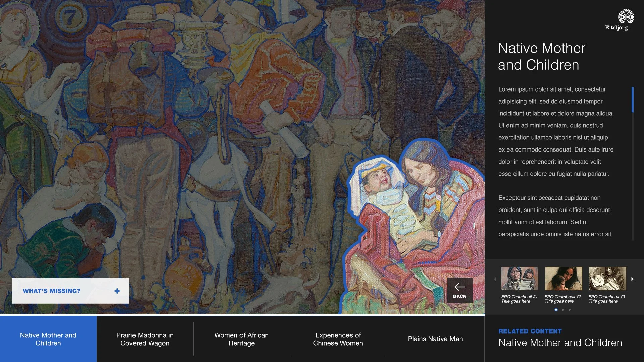644x362 pixels.
Task: Select second carousel pagination dot
Action: tap(563, 310)
